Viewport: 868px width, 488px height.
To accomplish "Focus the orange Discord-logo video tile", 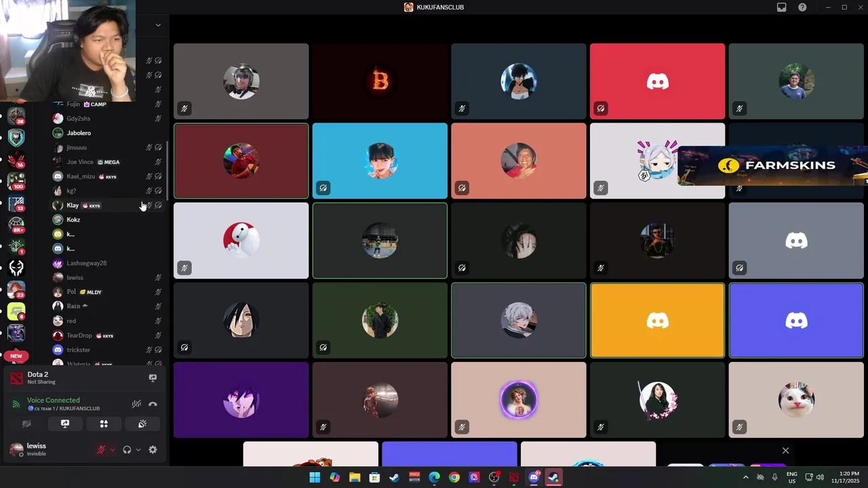I will click(657, 320).
